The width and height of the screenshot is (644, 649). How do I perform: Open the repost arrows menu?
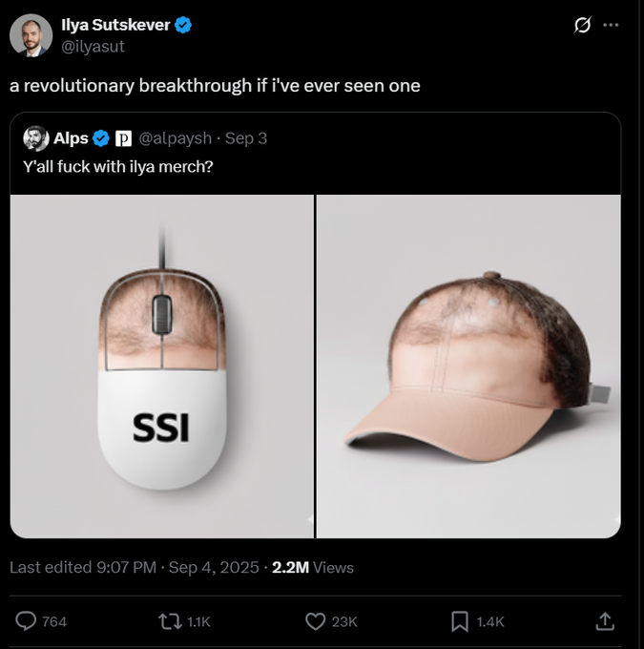click(x=169, y=621)
